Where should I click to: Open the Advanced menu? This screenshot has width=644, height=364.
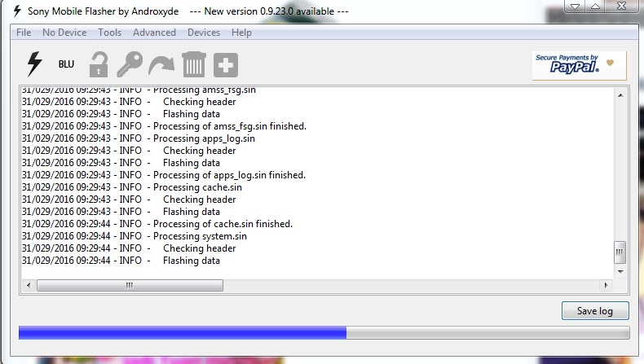coord(154,33)
